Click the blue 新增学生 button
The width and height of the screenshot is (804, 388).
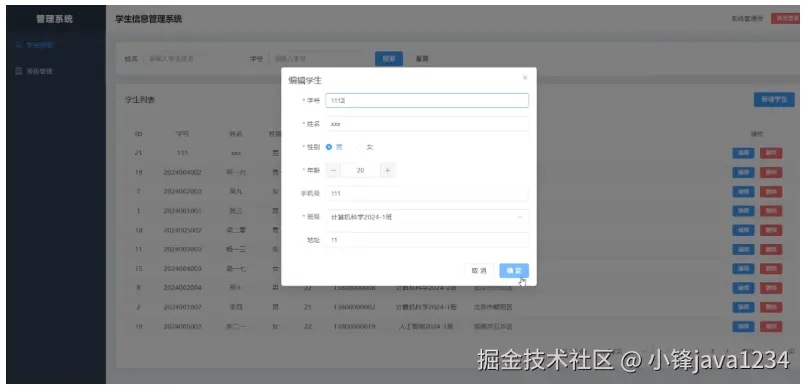pyautogui.click(x=774, y=99)
